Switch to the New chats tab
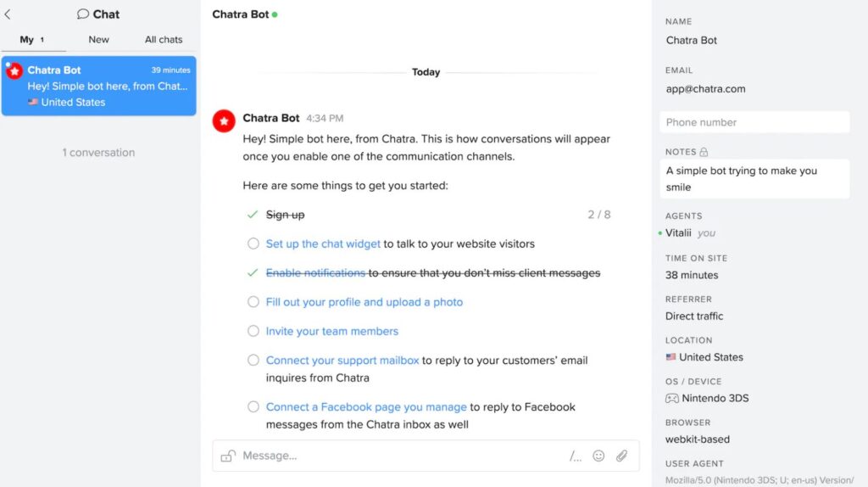Viewport: 868px width, 487px height. pos(98,39)
